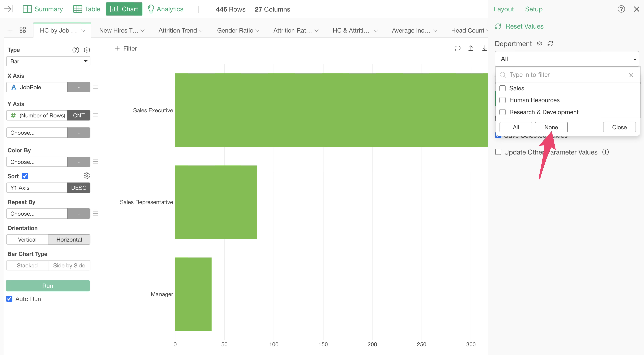This screenshot has width=644, height=355.
Task: Open the Gender Ratio chart tab
Action: (x=235, y=30)
